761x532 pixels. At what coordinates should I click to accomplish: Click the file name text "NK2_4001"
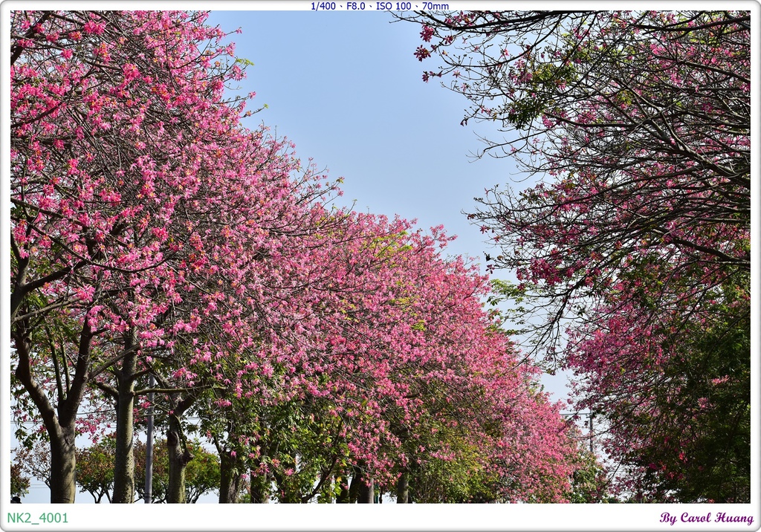(x=38, y=518)
